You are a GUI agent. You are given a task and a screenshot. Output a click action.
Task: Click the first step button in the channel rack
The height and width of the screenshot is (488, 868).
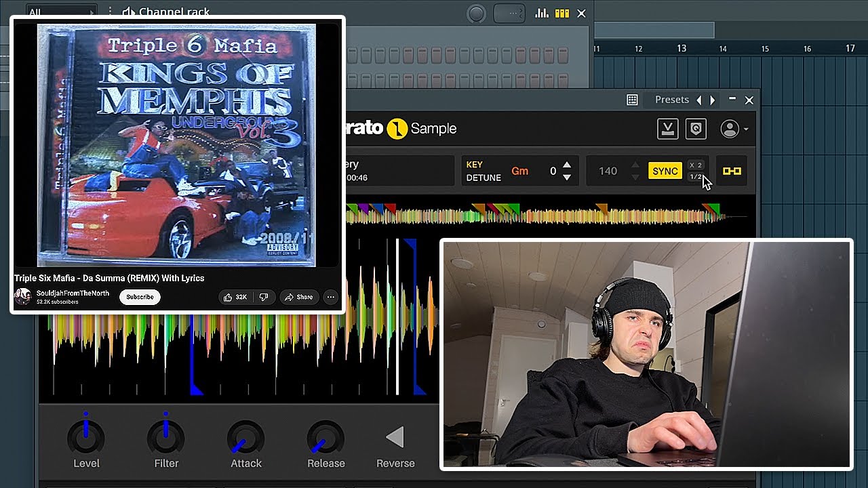point(351,56)
